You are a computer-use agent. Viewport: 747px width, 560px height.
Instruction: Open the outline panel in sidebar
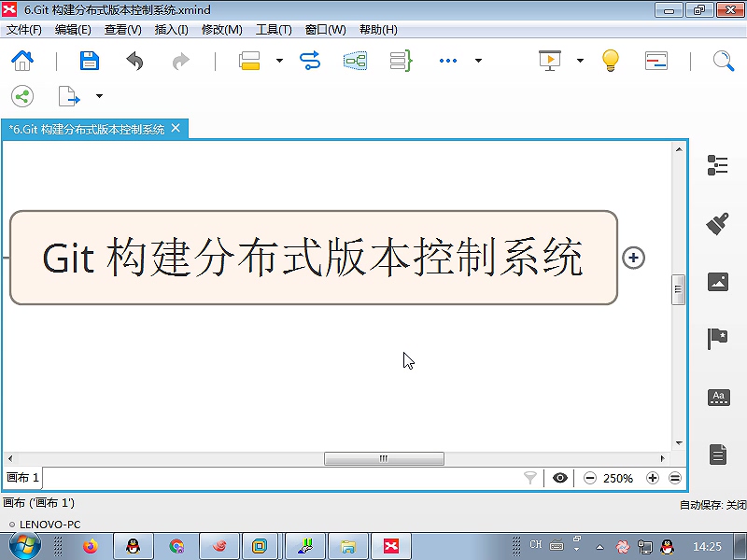click(717, 165)
